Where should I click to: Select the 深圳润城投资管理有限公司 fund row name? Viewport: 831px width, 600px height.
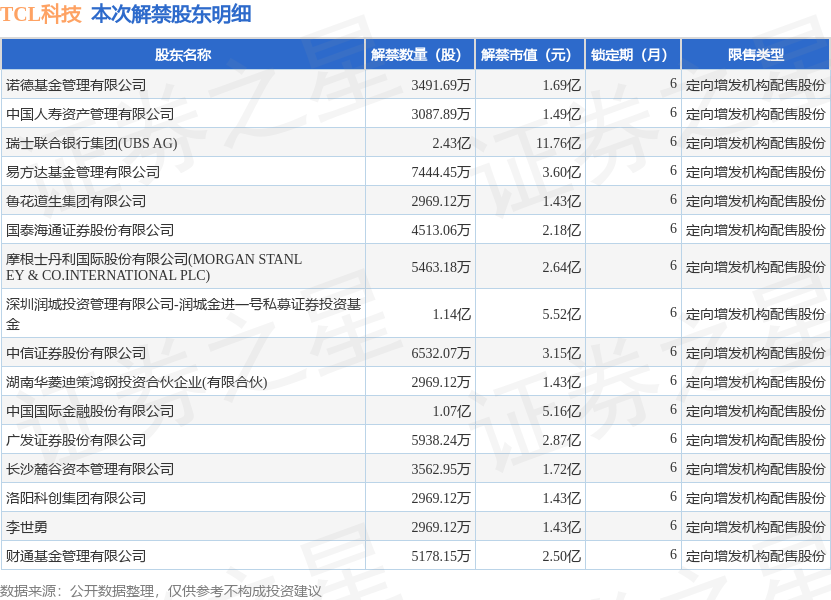183,314
